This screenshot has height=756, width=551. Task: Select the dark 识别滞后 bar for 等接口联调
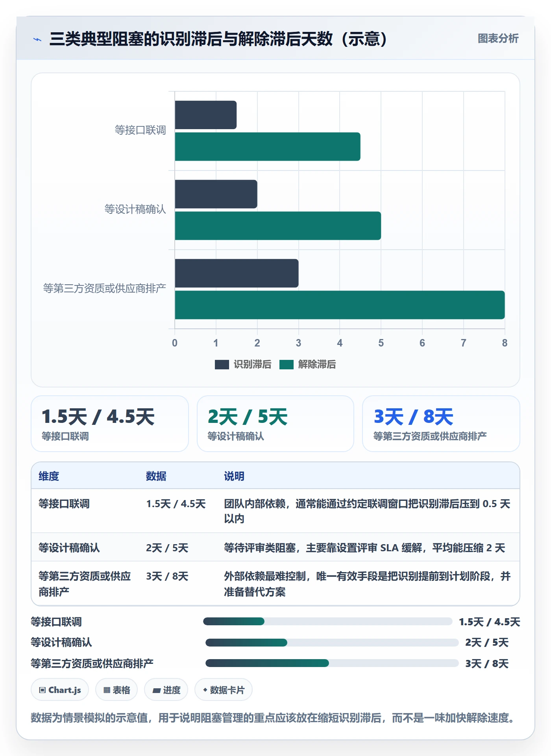pos(206,115)
